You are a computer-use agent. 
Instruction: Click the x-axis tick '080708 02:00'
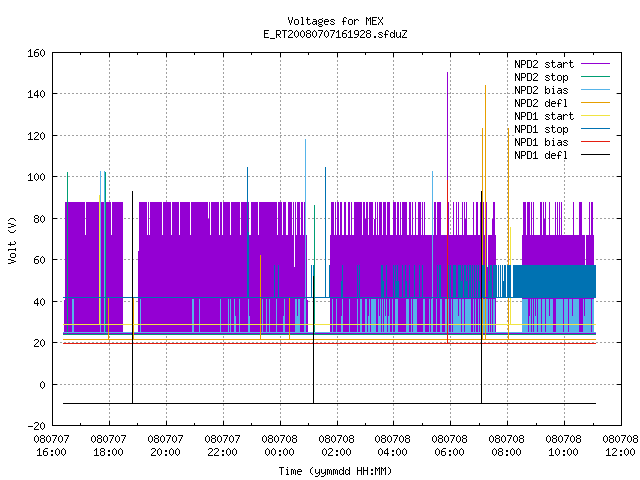click(336, 446)
